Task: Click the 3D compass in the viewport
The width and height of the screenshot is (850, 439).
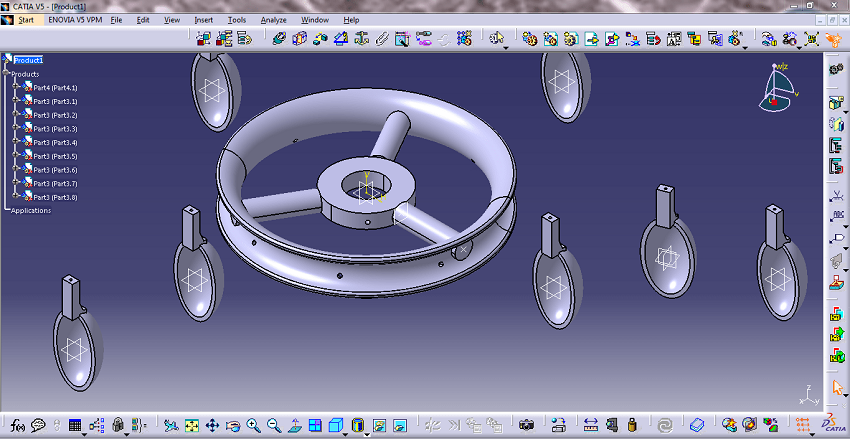Action: (780, 88)
